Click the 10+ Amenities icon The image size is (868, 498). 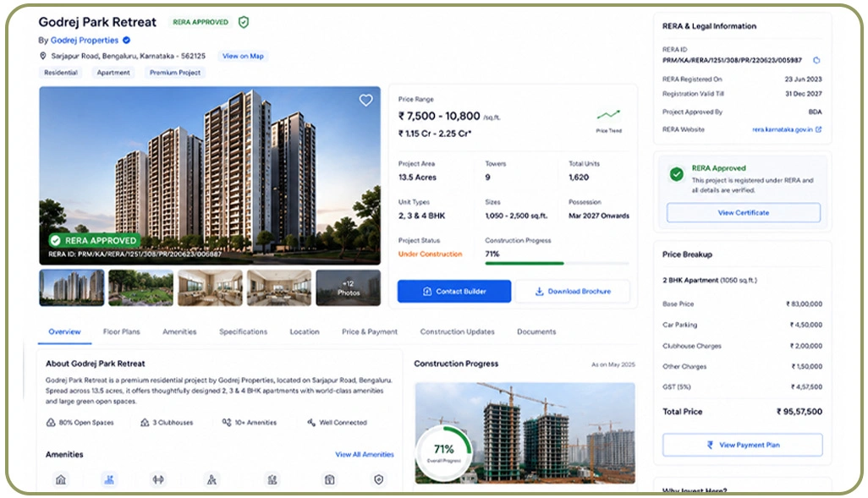point(227,422)
